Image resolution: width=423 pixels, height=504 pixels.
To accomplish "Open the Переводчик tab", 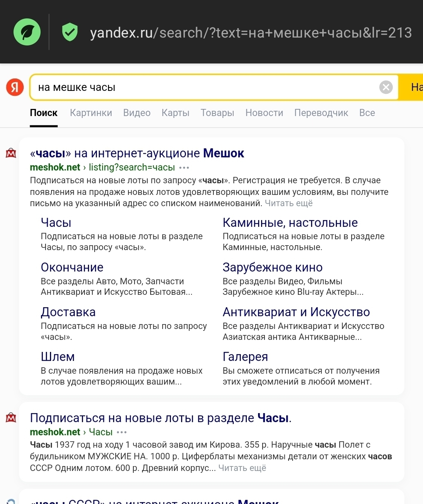I will (x=321, y=113).
